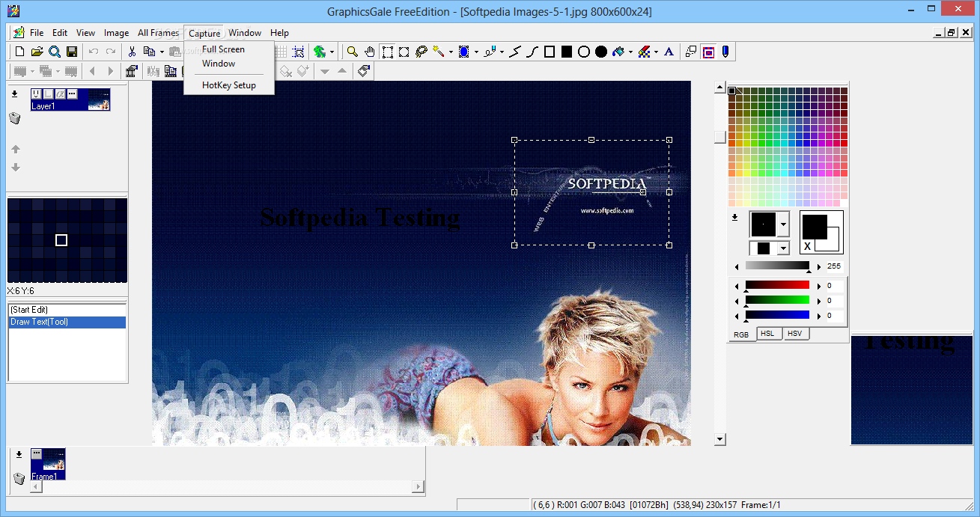
Task: Open the Image menu
Action: (116, 33)
